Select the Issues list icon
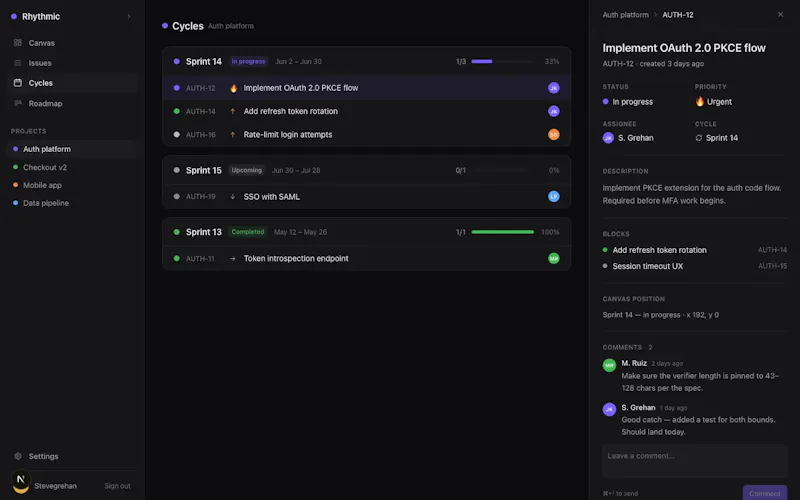 (18, 63)
